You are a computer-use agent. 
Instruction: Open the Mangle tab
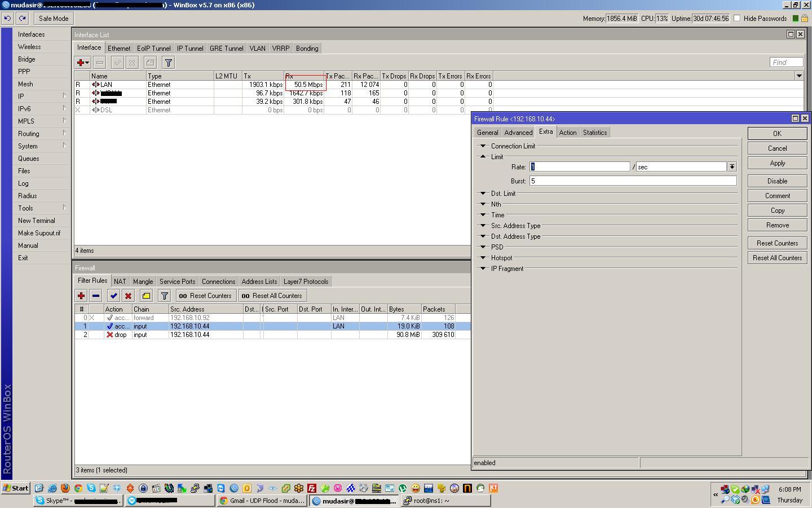(143, 282)
